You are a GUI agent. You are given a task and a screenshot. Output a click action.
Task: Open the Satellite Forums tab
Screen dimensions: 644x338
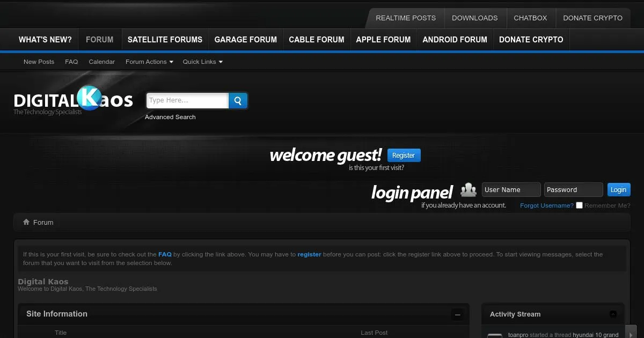(165, 40)
